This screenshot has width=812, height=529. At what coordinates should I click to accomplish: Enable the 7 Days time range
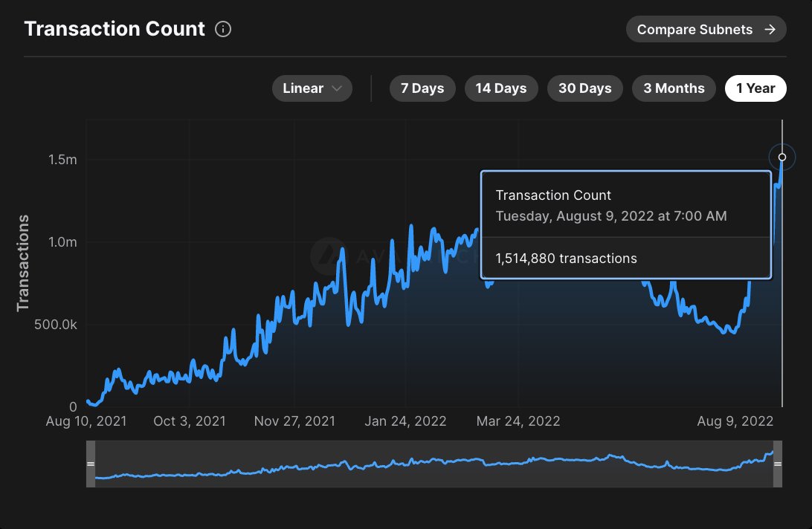(422, 88)
